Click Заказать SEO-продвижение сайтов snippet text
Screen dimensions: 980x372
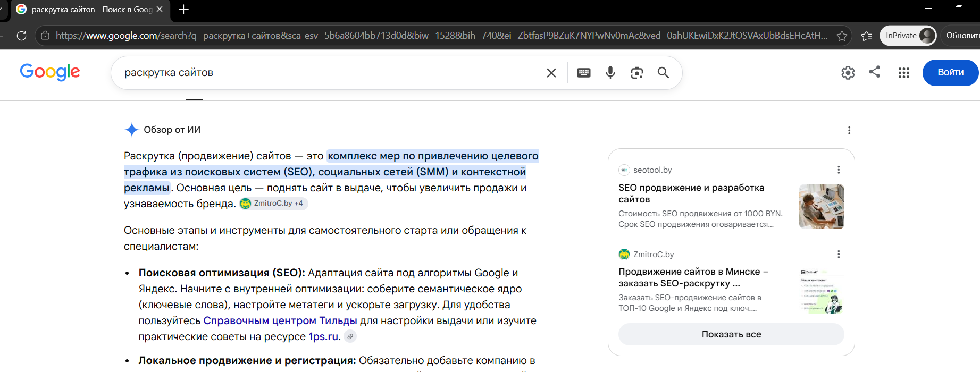(690, 303)
